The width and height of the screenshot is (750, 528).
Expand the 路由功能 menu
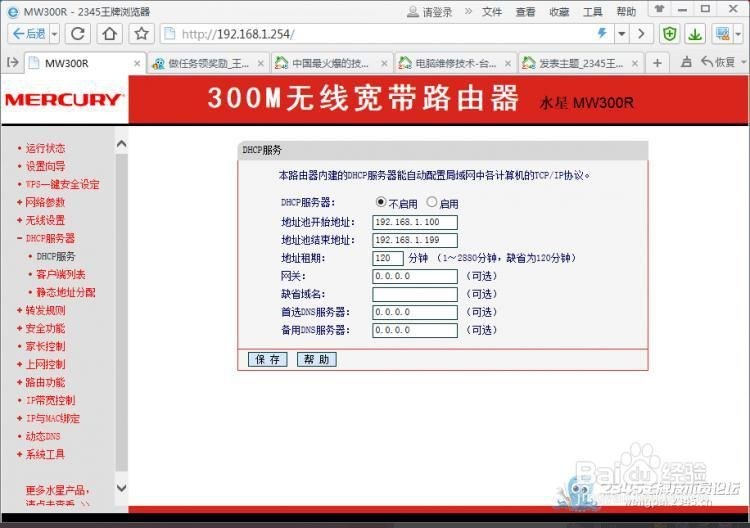coord(45,383)
